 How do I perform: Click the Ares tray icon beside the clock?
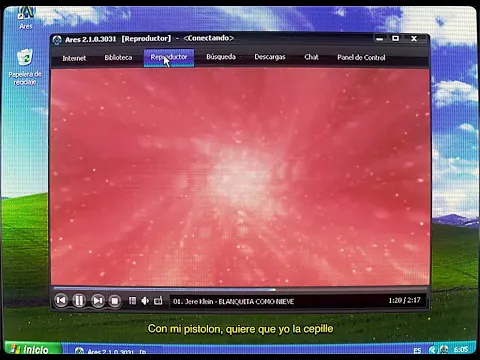tap(444, 349)
